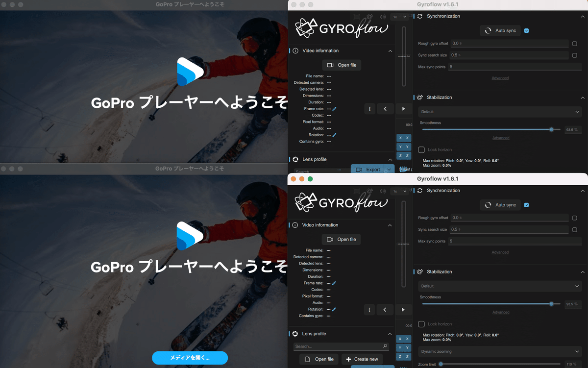Click Create new in the Lens profile panel

(362, 359)
